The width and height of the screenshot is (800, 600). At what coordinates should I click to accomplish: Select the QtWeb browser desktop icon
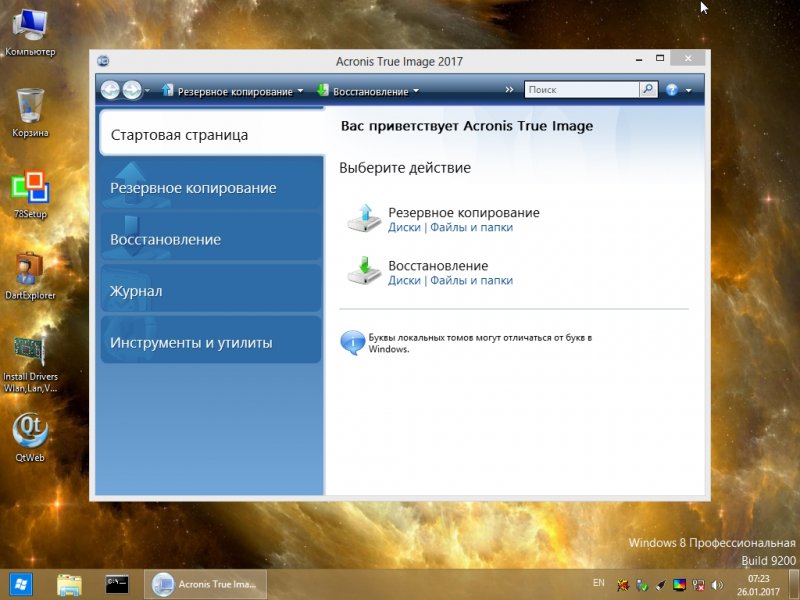point(30,438)
